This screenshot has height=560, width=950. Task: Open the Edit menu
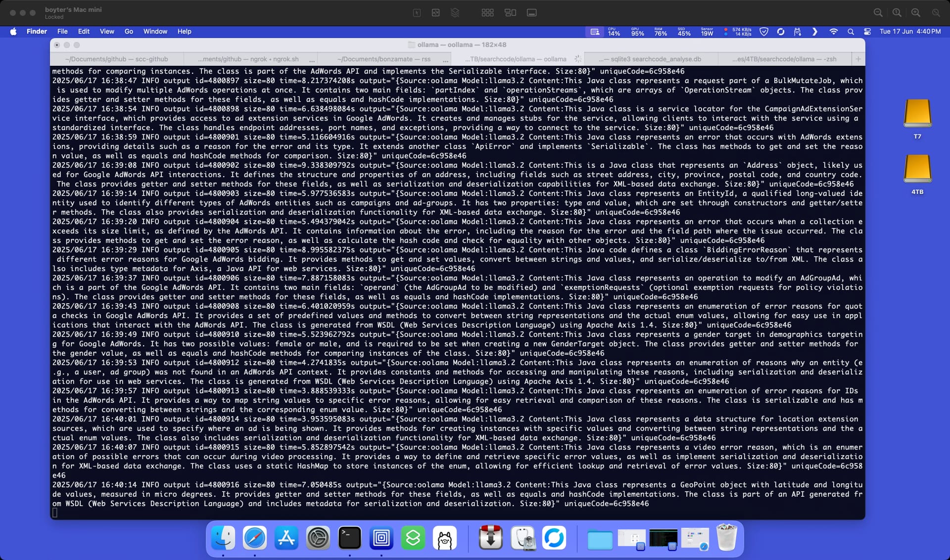84,32
